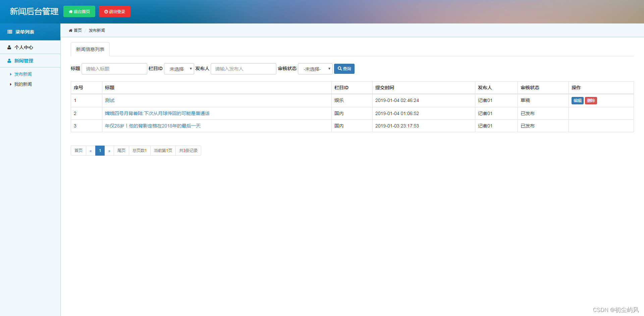Click the timestamp 2019-01-04 01:06:52
This screenshot has height=316, width=644.
[x=397, y=113]
